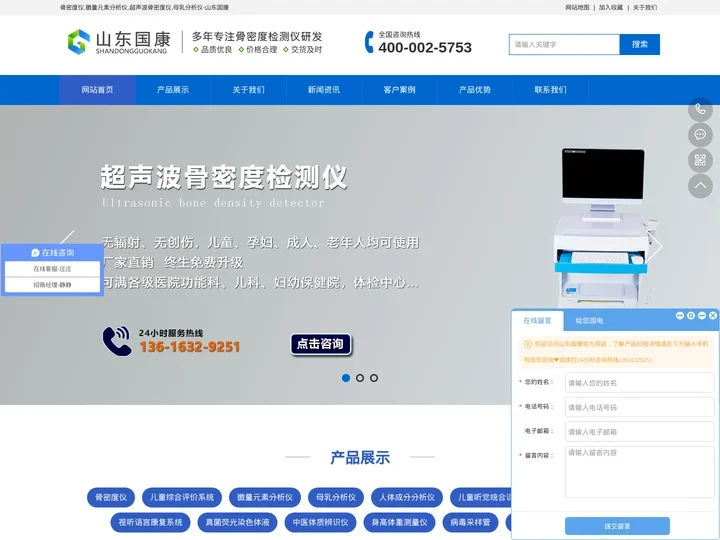Click the 24小时服务热线 phone icon
720x540 pixels.
tap(117, 341)
